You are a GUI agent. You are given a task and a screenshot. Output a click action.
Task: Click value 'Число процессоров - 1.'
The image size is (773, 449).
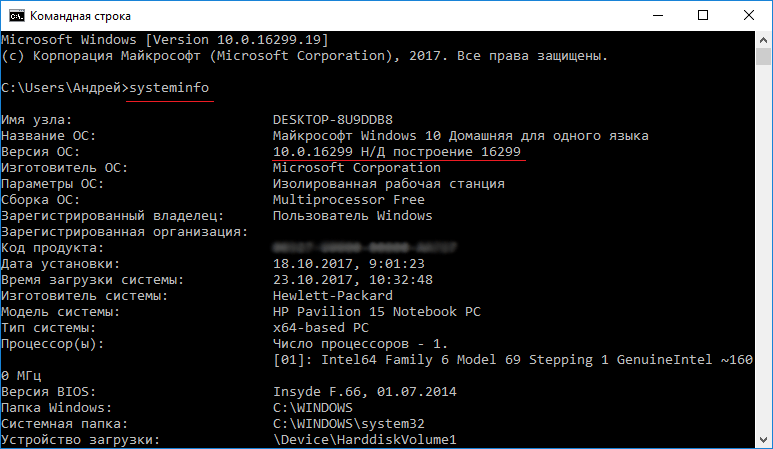point(360,344)
